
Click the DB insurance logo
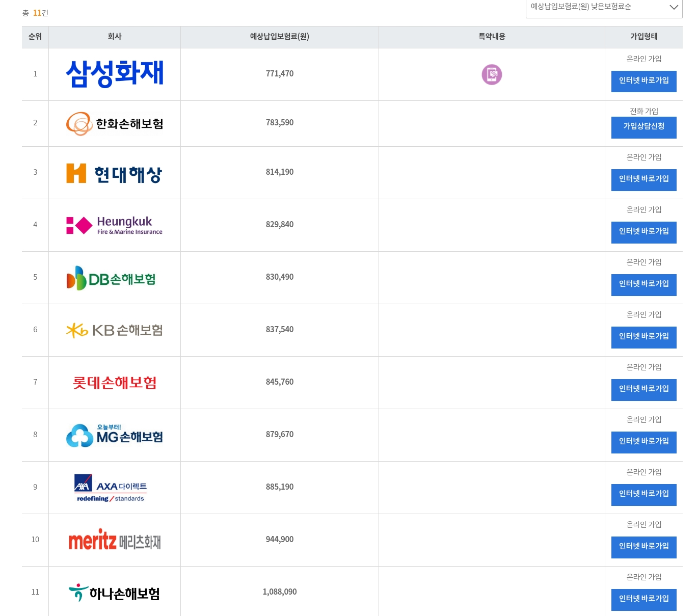(x=111, y=278)
